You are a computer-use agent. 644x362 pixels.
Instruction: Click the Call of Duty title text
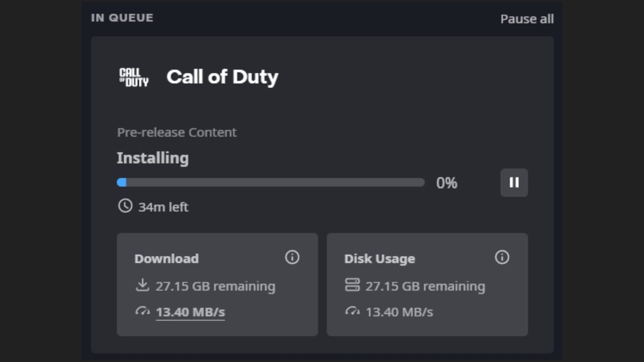pos(223,77)
